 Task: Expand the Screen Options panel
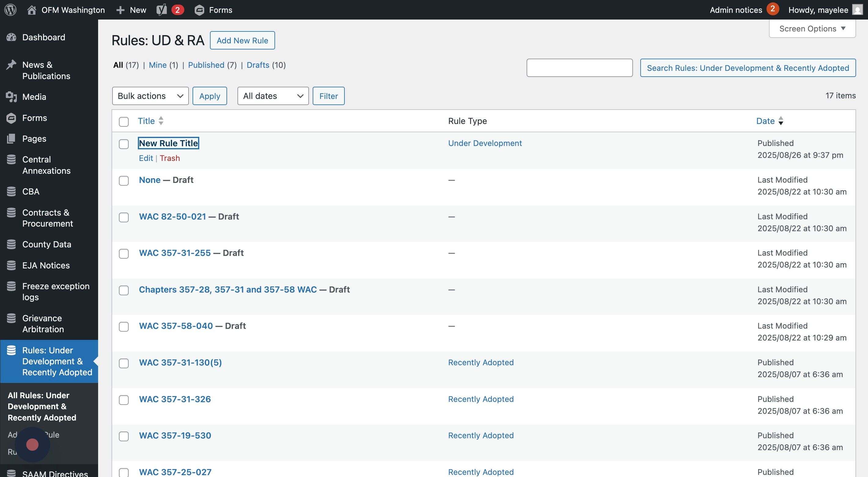click(812, 29)
